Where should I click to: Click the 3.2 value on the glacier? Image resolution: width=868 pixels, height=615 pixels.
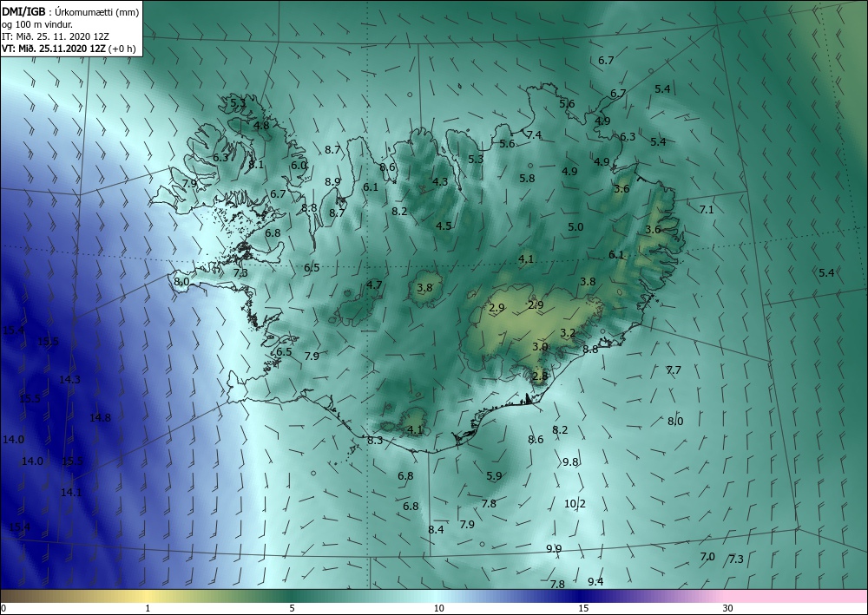tap(568, 333)
